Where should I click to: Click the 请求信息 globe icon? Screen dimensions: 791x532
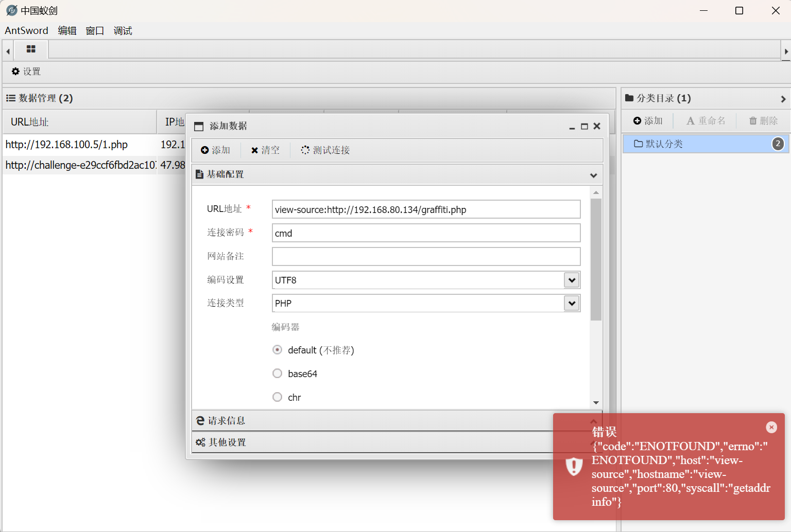click(200, 421)
